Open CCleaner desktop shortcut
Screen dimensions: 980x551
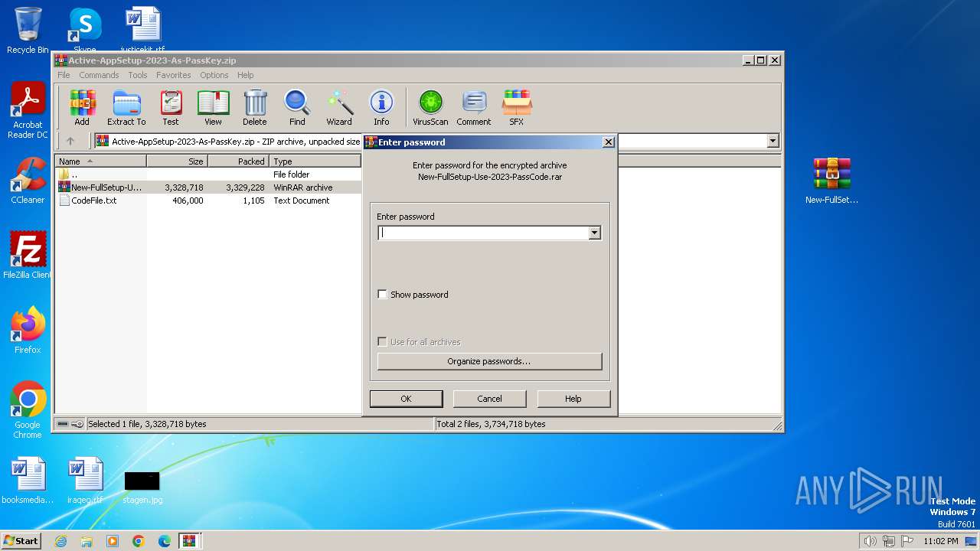click(x=28, y=181)
